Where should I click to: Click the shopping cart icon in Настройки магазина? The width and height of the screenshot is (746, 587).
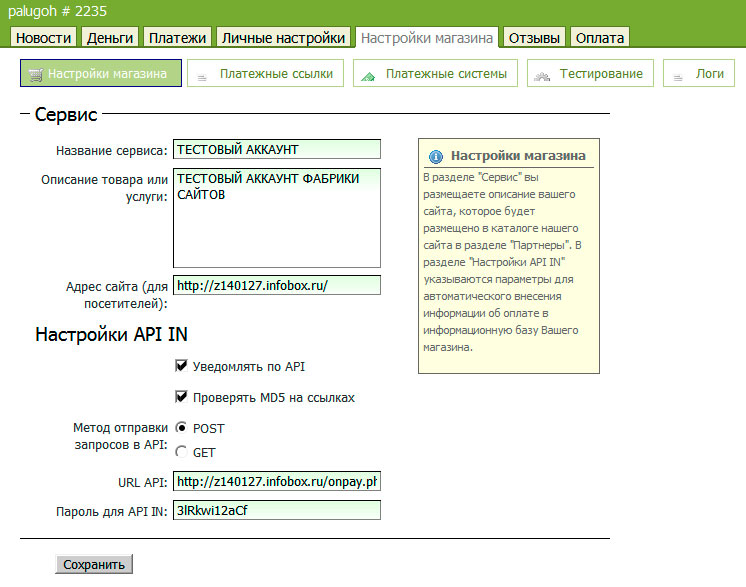point(36,74)
